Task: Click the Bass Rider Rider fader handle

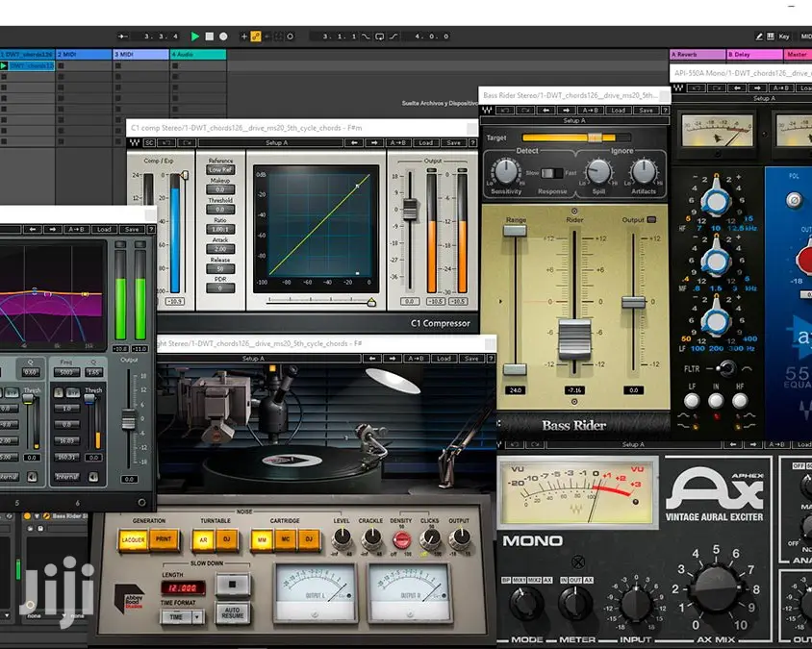Action: coord(574,339)
